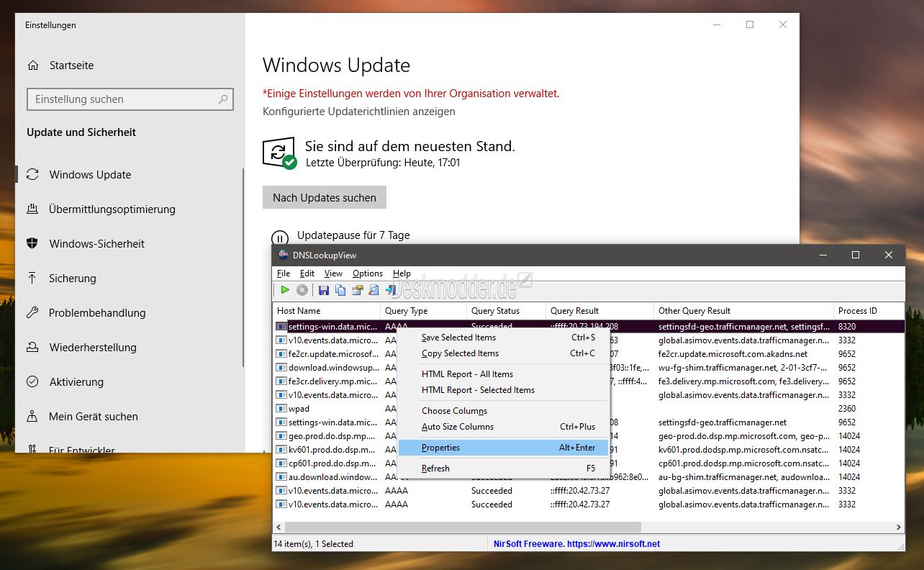Select the download.windowsup host row

(x=589, y=368)
